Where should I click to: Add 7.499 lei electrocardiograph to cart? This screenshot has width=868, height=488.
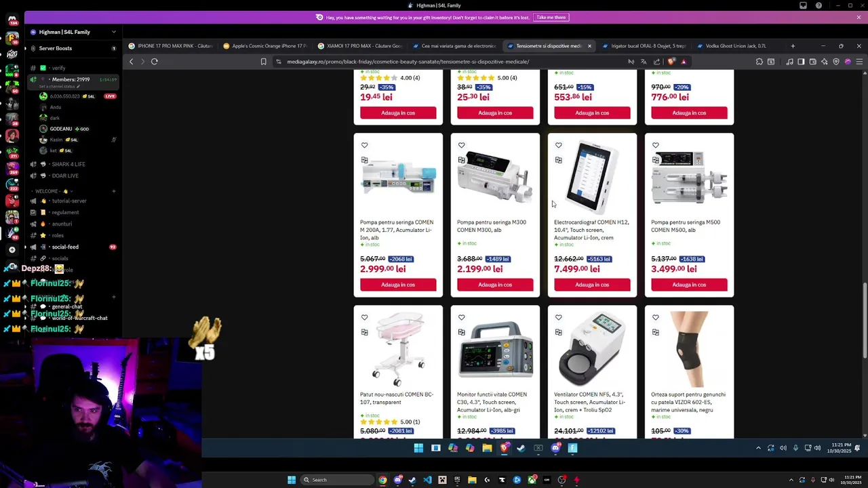tap(592, 285)
